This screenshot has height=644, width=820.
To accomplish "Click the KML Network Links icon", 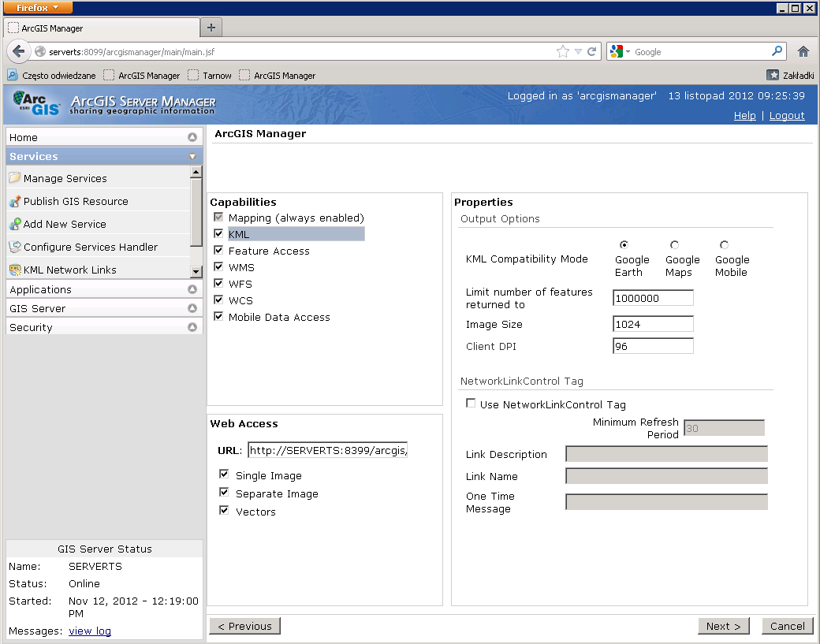I will pos(15,270).
